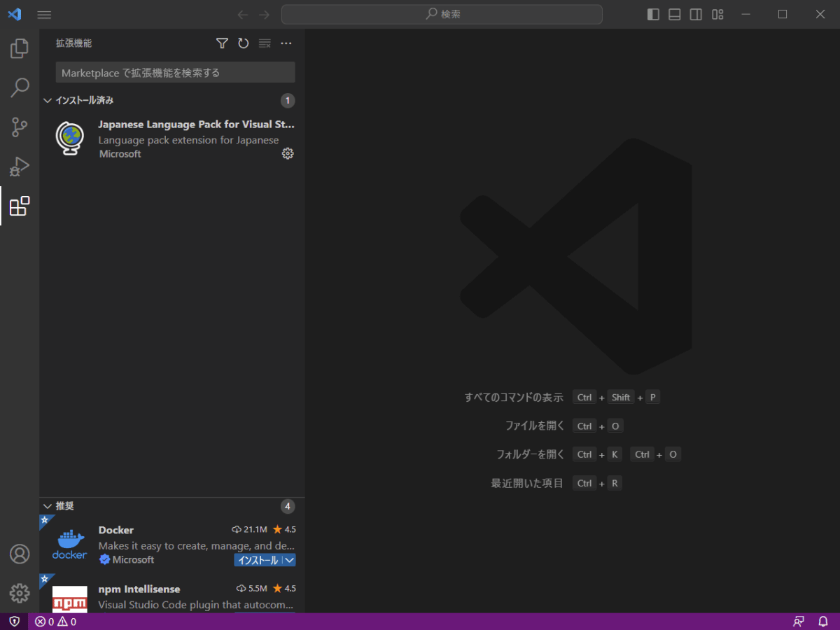The image size is (840, 630).
Task: Click the 拡張機能 panel title
Action: (x=73, y=43)
